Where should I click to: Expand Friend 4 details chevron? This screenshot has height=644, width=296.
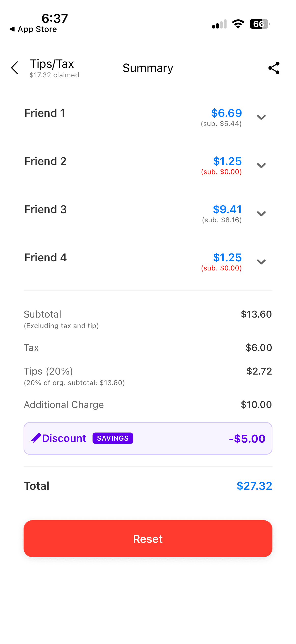tap(261, 262)
